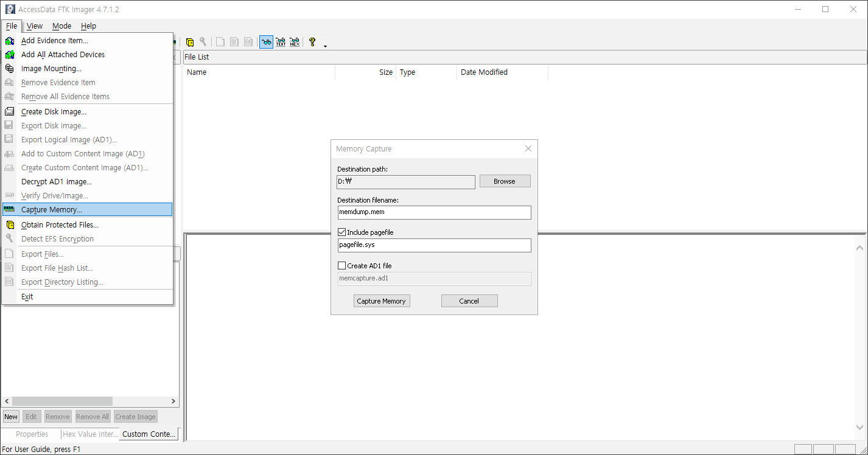The height and width of the screenshot is (455, 868).
Task: Click the Export Files blank page toolbar icon
Action: point(220,42)
